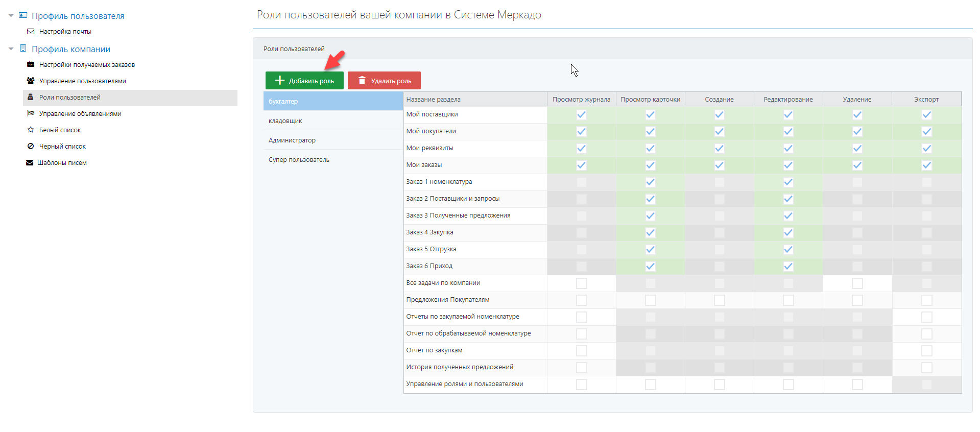This screenshot has width=980, height=432.
Task: Uncheck Просмотр журнала for Мои поставщики
Action: tap(581, 115)
